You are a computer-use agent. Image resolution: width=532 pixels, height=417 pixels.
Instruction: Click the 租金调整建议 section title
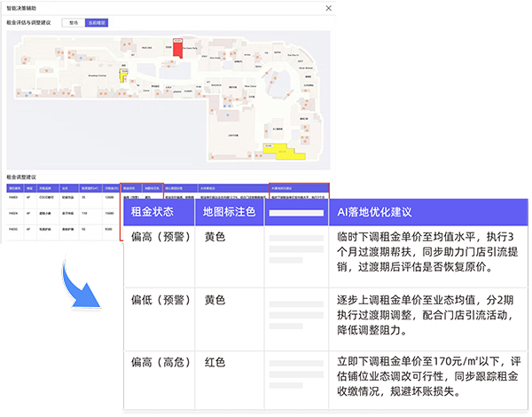[x=21, y=177]
